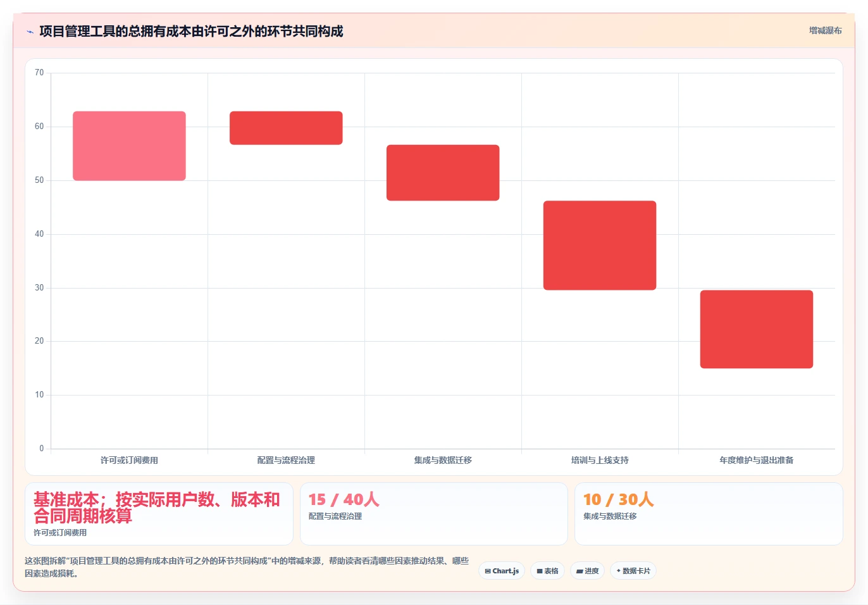Click x-axis label 培训与上线支持
The width and height of the screenshot is (868, 605).
[x=600, y=460]
